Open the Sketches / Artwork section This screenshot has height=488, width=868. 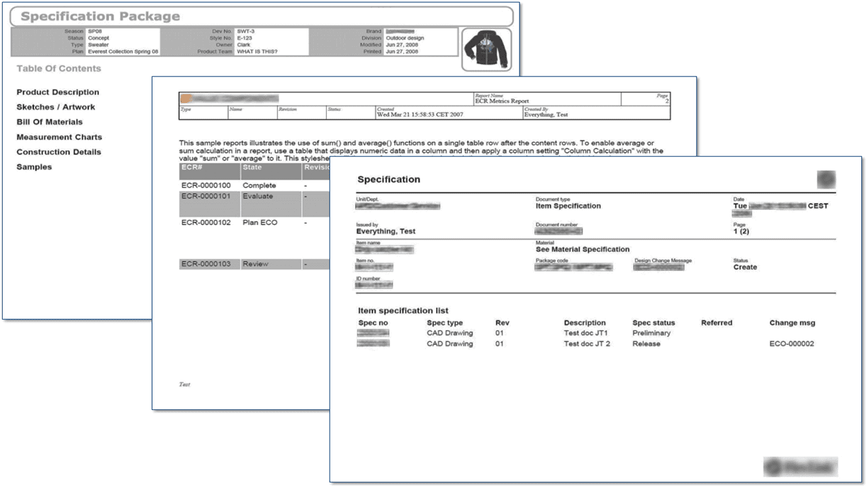[x=56, y=107]
